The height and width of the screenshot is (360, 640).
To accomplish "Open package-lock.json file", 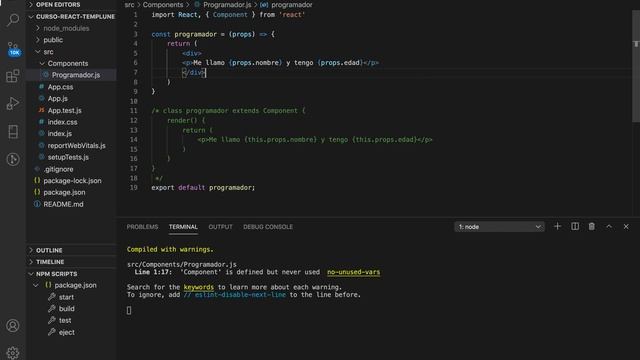I will (x=72, y=181).
